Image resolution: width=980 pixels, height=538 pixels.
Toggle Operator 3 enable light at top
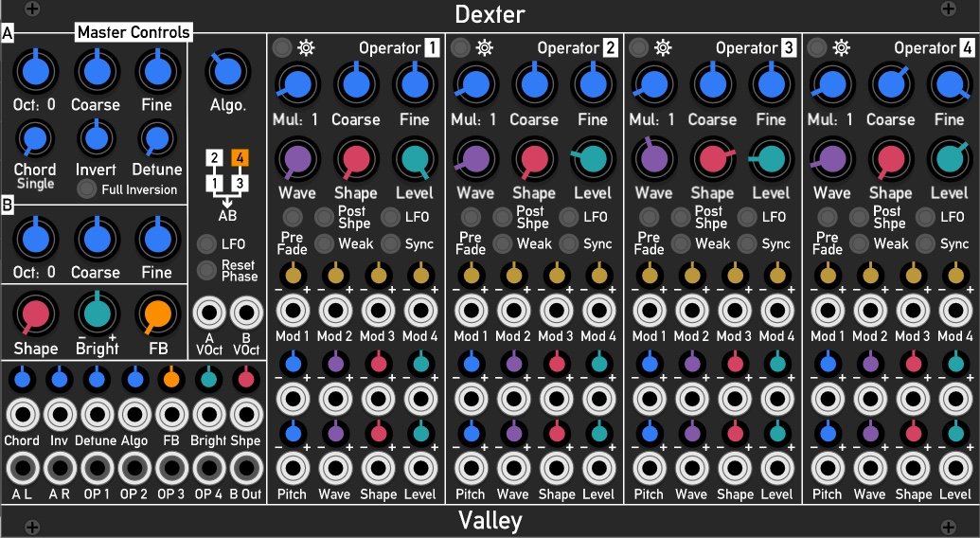point(639,47)
